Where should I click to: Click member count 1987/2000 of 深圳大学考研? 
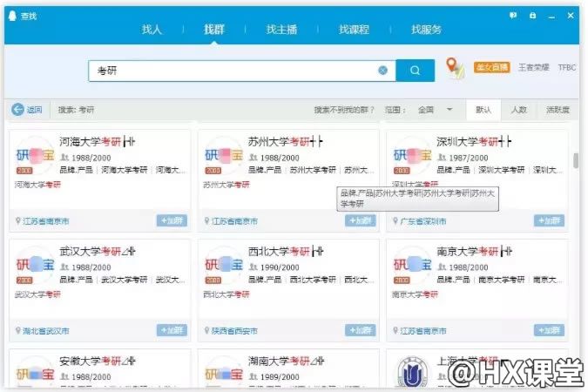pos(469,158)
